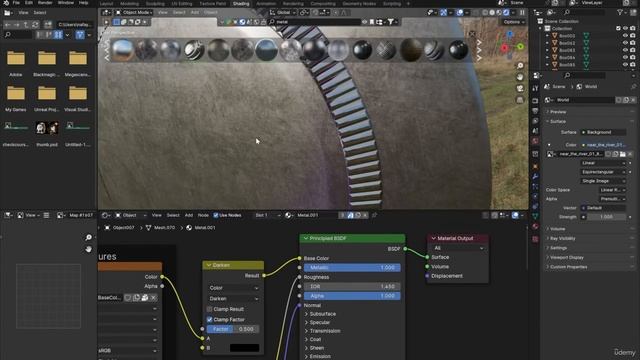Select the Pan hand tool in the 3D viewport

(x=520, y=77)
